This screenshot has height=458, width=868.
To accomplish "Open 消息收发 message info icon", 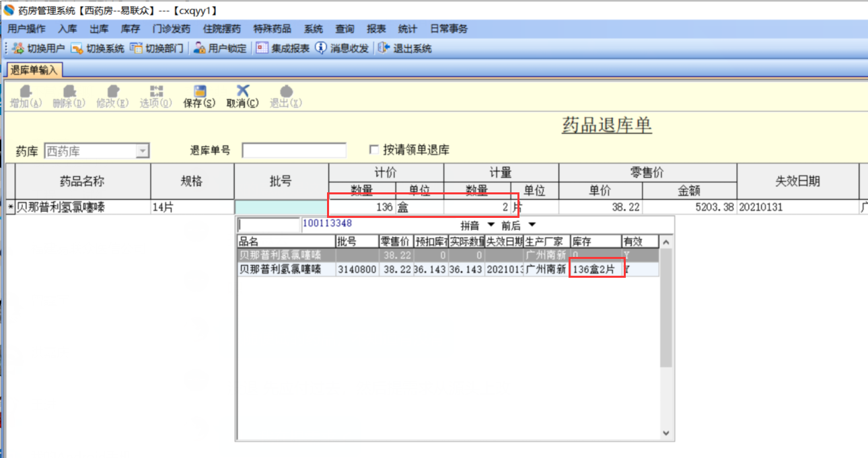I will tap(321, 48).
